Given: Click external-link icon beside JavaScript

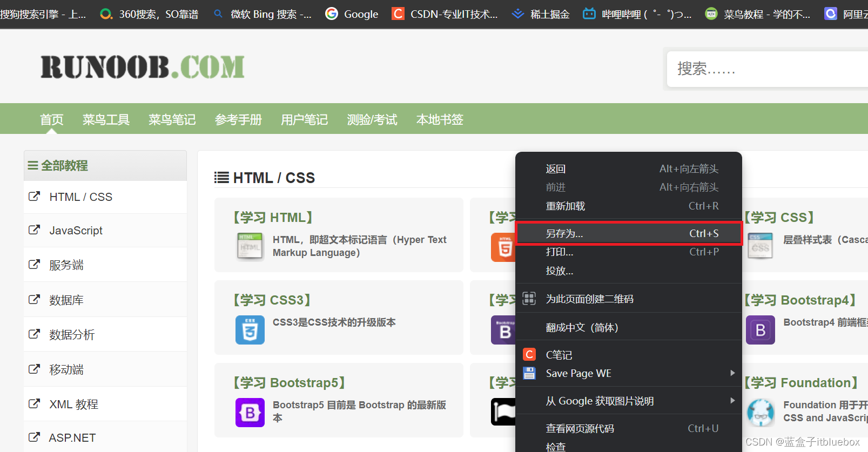Looking at the screenshot, I should point(34,230).
